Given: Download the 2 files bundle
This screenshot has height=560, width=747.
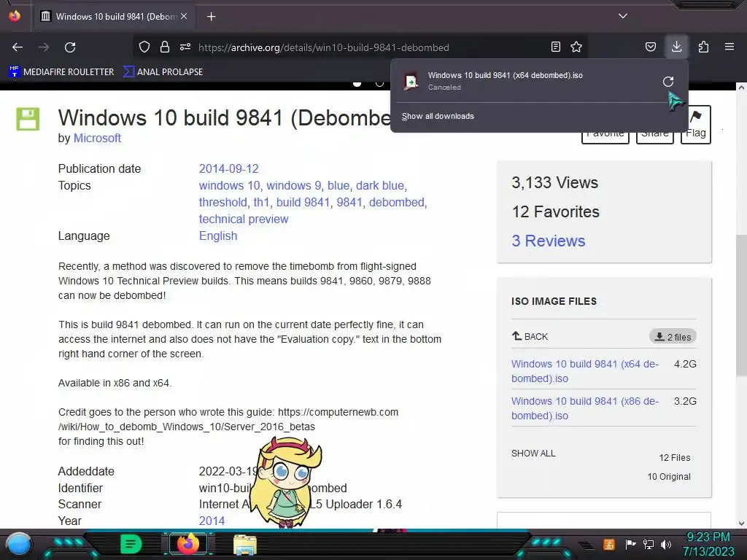Looking at the screenshot, I should coord(673,337).
